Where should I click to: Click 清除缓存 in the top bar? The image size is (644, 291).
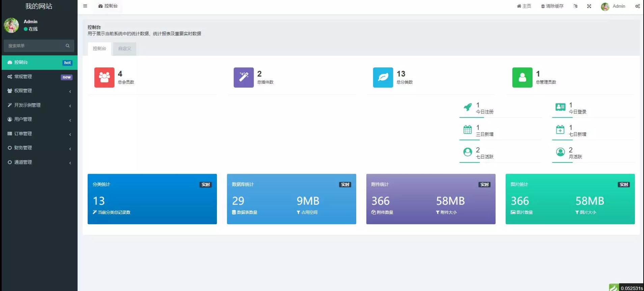[552, 6]
